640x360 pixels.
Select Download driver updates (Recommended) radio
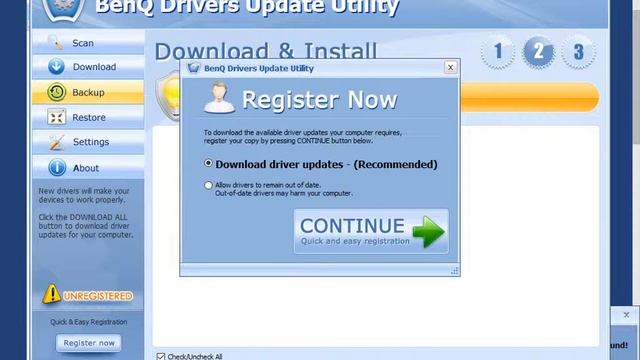click(x=208, y=163)
